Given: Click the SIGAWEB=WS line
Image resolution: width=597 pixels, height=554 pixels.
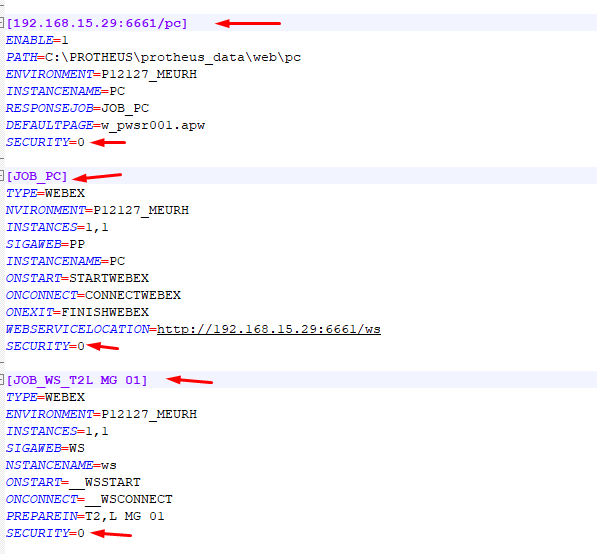Looking at the screenshot, I should pos(45,449).
